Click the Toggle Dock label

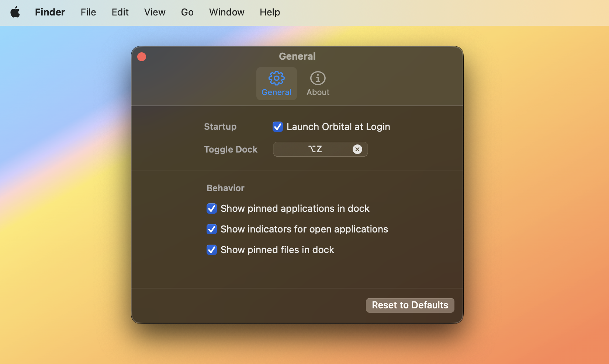click(x=231, y=150)
